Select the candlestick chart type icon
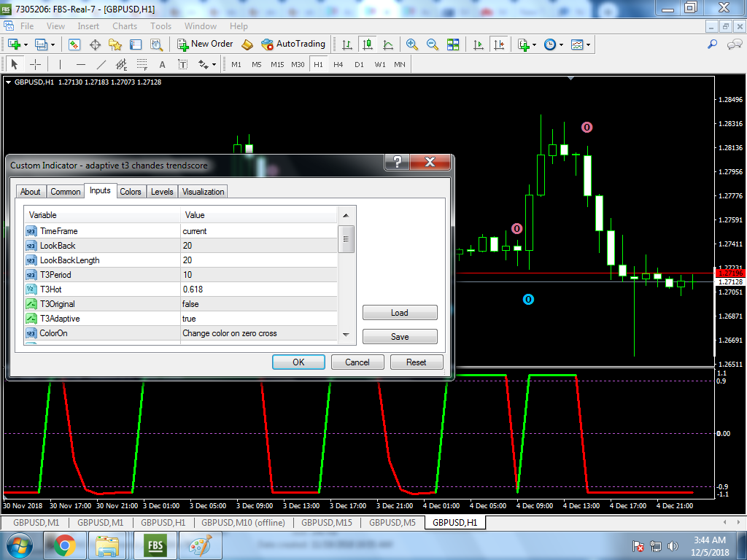This screenshot has height=560, width=747. pos(368,44)
